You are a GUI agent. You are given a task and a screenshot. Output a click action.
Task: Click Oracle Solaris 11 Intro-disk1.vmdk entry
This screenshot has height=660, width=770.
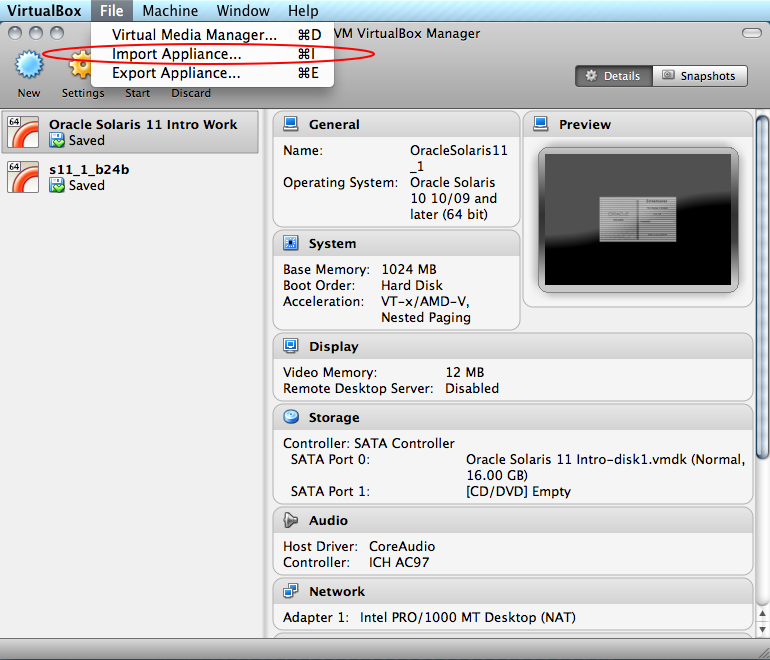tap(605, 467)
